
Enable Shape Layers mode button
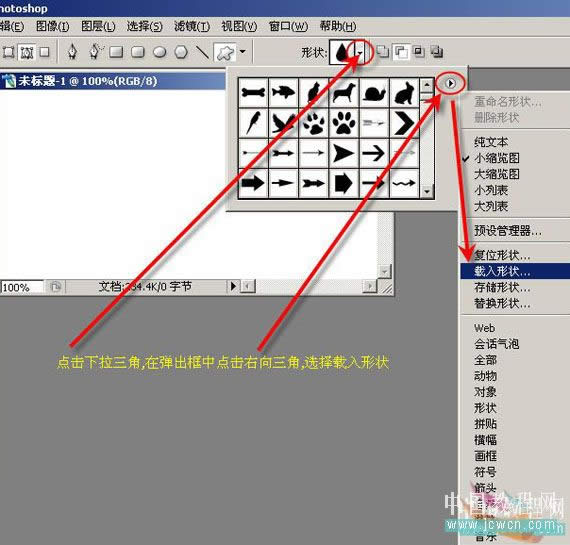[8, 52]
